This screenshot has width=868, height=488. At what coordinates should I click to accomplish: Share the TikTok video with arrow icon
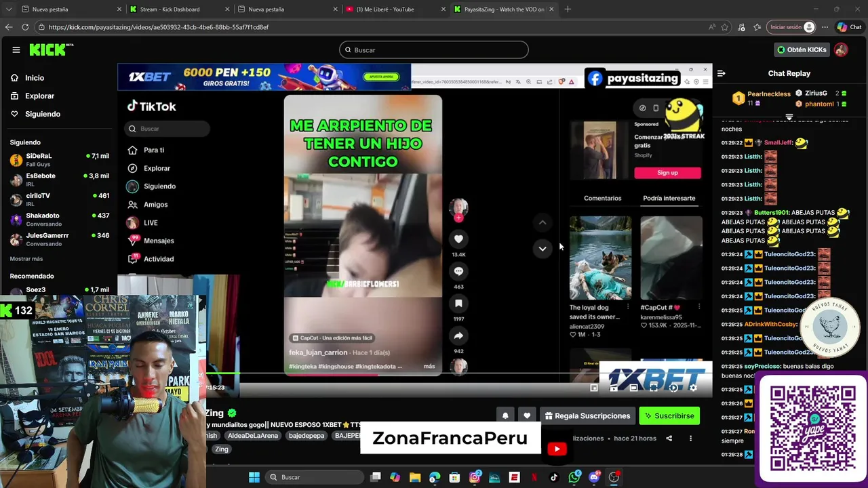458,335
